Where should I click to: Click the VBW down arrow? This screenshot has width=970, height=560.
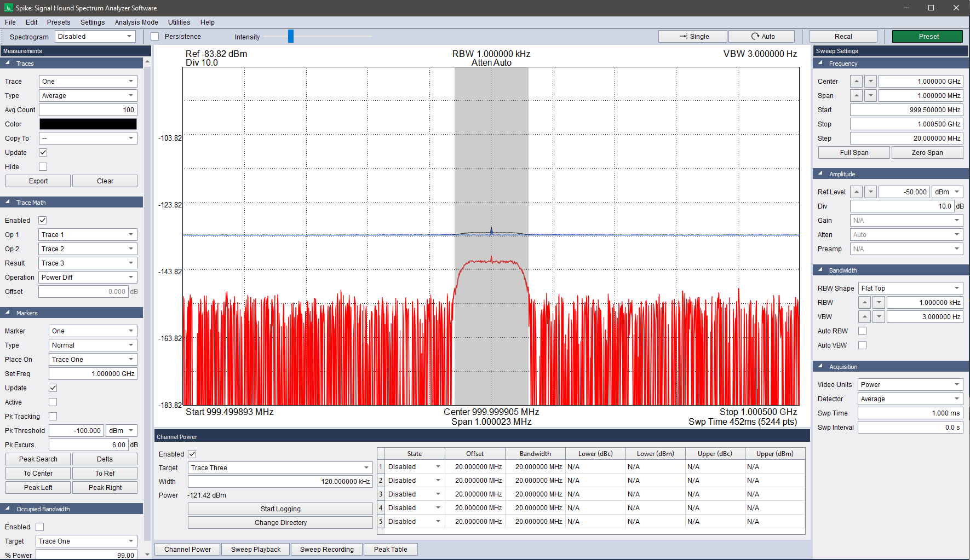(879, 317)
